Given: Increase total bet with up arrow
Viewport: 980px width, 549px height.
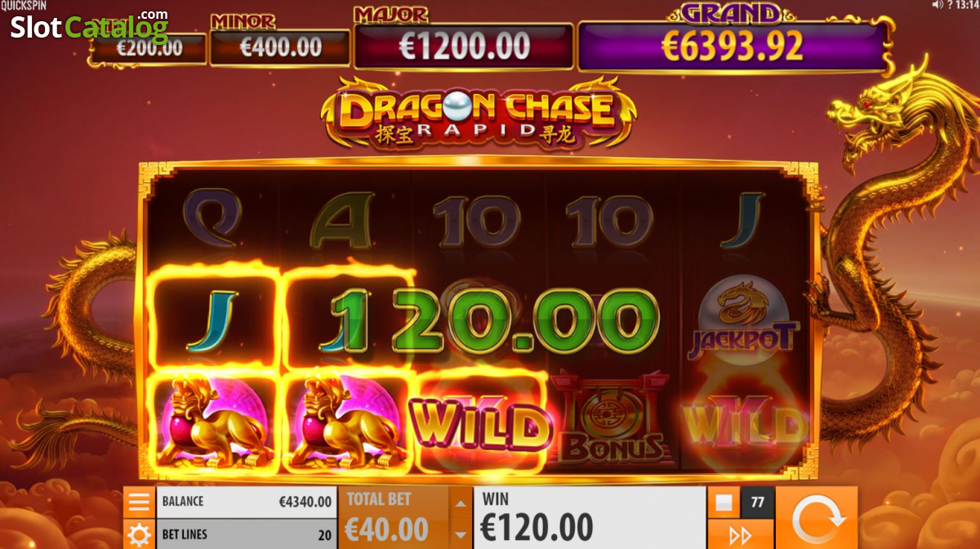Looking at the screenshot, I should point(460,503).
